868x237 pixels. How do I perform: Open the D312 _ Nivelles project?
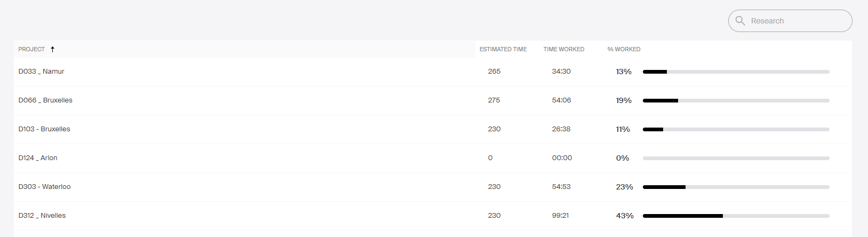click(42, 216)
